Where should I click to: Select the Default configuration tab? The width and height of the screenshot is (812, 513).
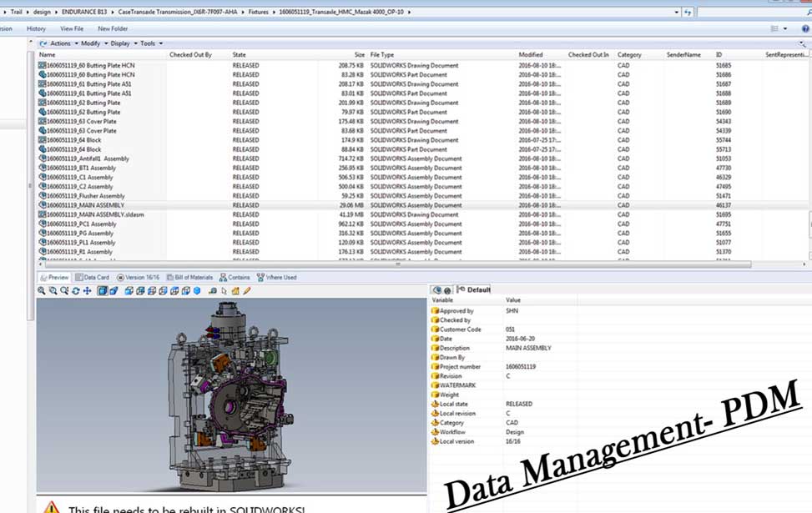(474, 290)
